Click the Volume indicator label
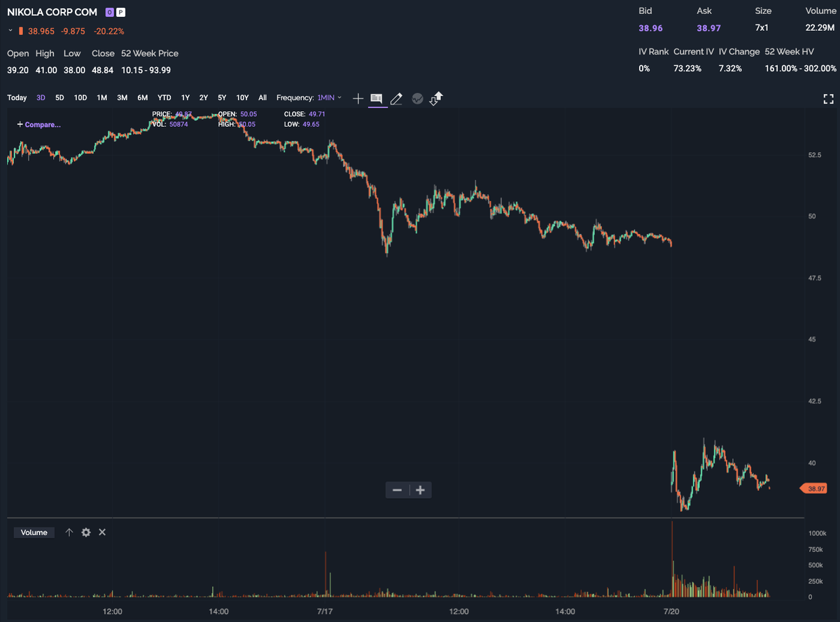The image size is (840, 622). coord(34,532)
